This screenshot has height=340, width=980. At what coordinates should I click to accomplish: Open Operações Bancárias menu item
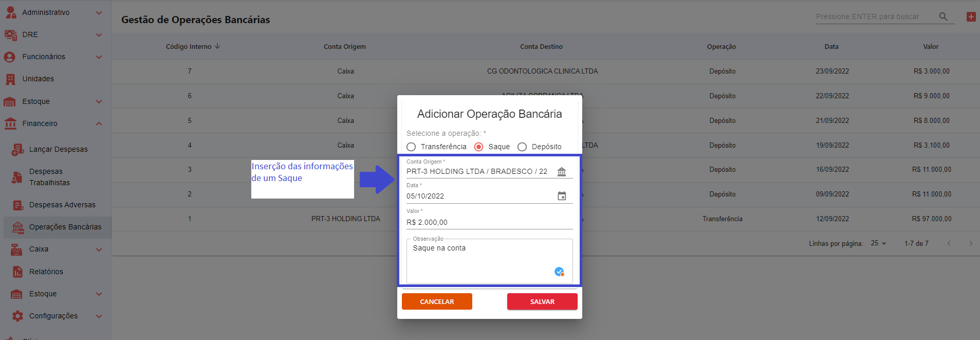(65, 227)
